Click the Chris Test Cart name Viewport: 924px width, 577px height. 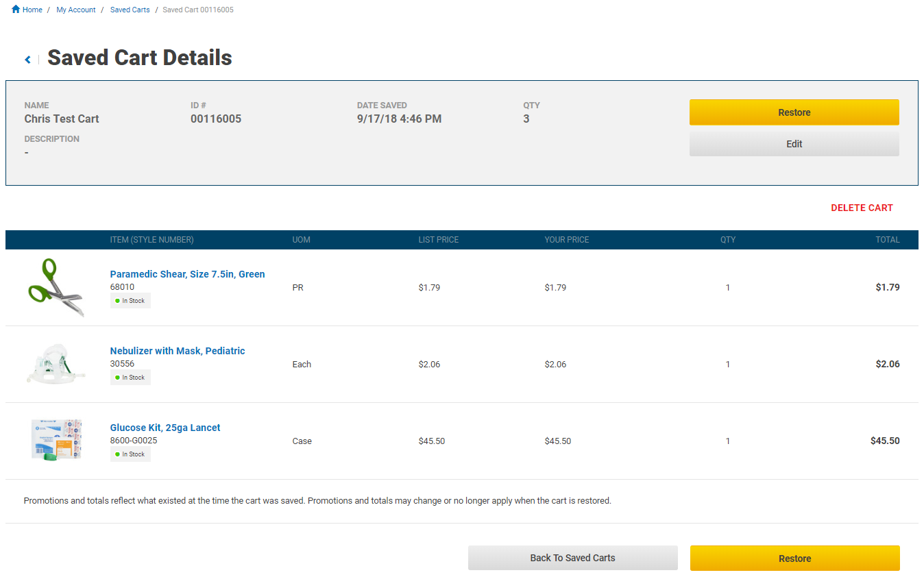tap(62, 119)
